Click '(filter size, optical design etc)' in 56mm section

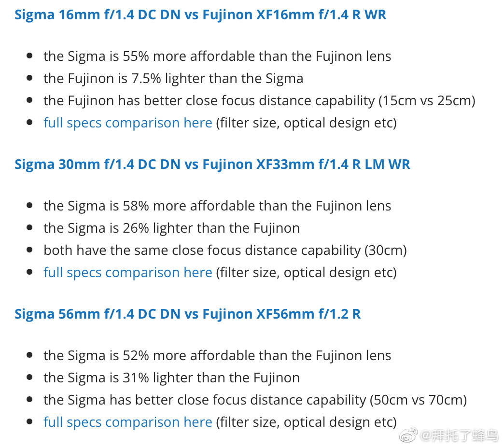[307, 422]
